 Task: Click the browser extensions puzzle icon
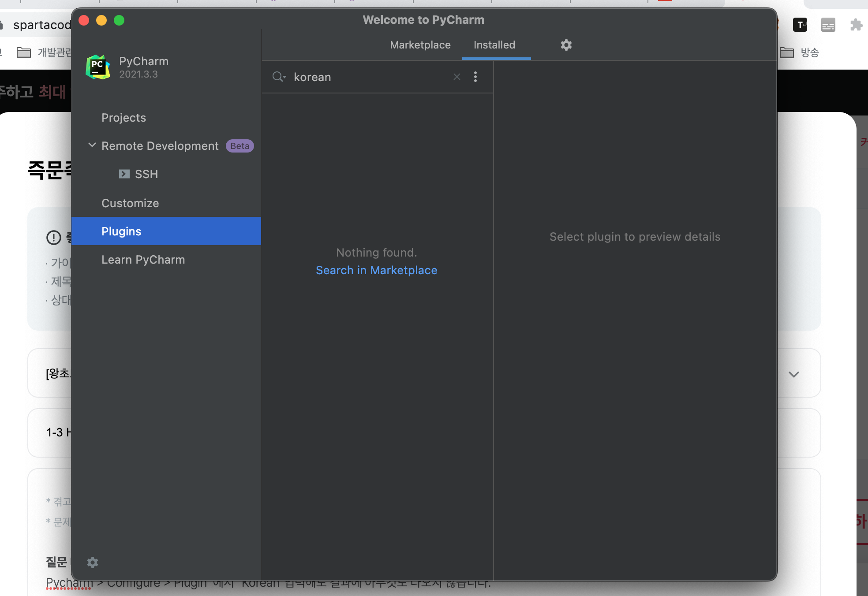(x=856, y=25)
